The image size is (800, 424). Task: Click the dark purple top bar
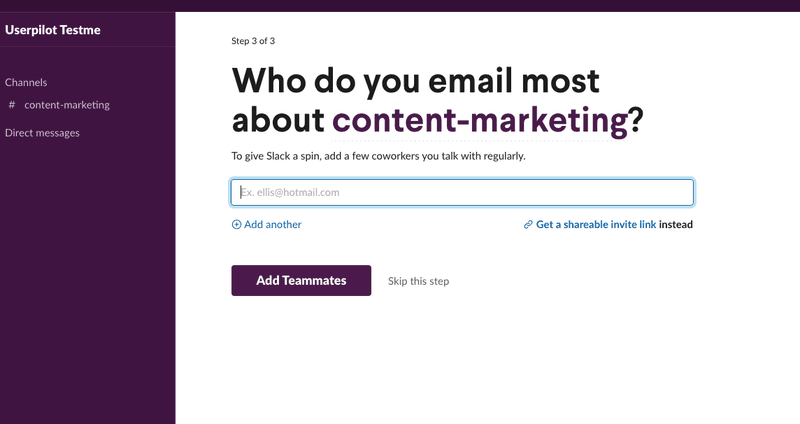[400, 5]
